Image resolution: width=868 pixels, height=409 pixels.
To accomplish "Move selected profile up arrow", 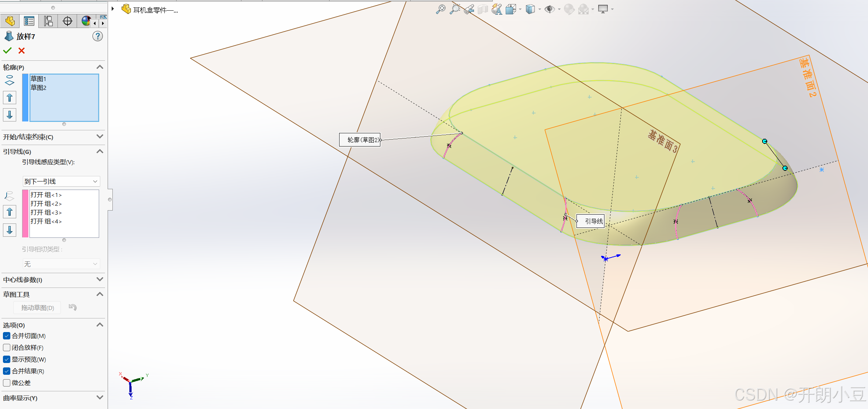I will [x=10, y=98].
